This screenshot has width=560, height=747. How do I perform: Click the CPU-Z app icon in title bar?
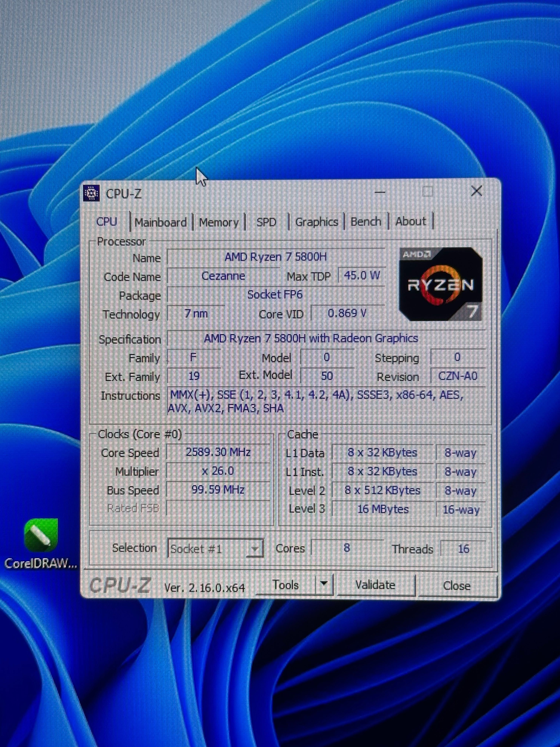click(91, 193)
